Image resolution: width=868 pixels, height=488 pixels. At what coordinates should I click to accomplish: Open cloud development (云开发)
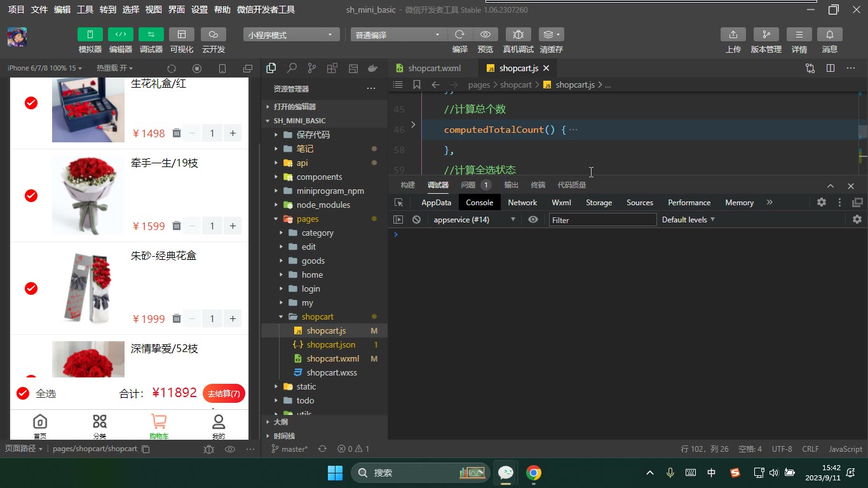[x=214, y=34]
